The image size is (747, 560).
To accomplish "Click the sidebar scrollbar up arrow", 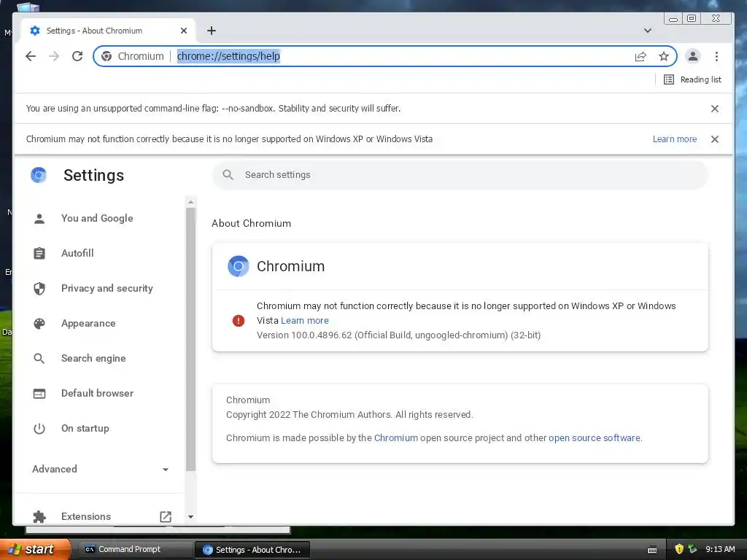I will (x=190, y=202).
